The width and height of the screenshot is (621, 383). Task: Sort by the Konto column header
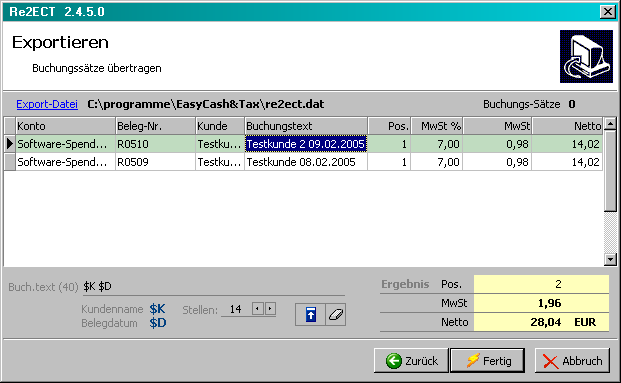pos(65,126)
